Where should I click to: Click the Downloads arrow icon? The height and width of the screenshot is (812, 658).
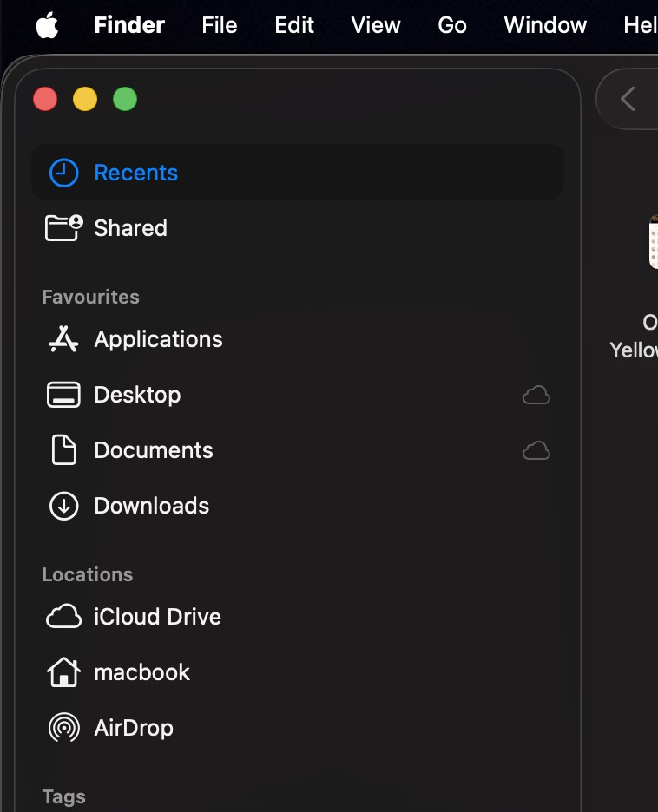point(63,506)
